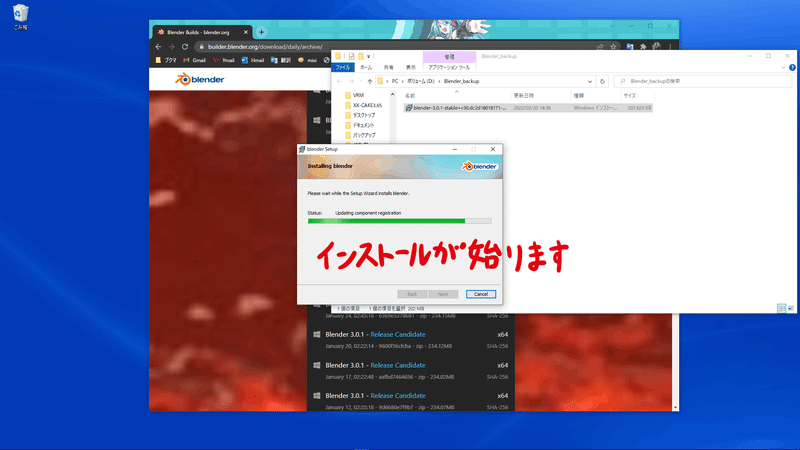Click Chrome's forward arrow
This screenshot has height=450, width=800.
pyautogui.click(x=171, y=46)
